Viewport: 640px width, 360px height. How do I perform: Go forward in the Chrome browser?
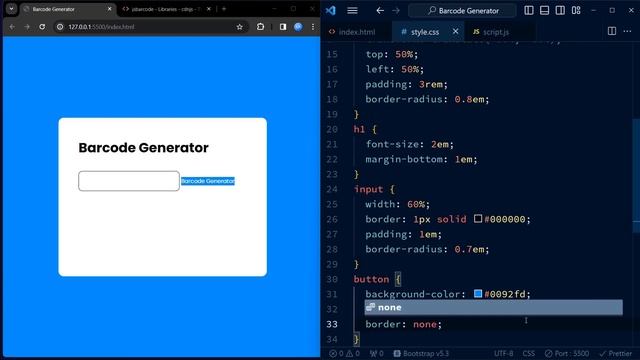tap(27, 27)
